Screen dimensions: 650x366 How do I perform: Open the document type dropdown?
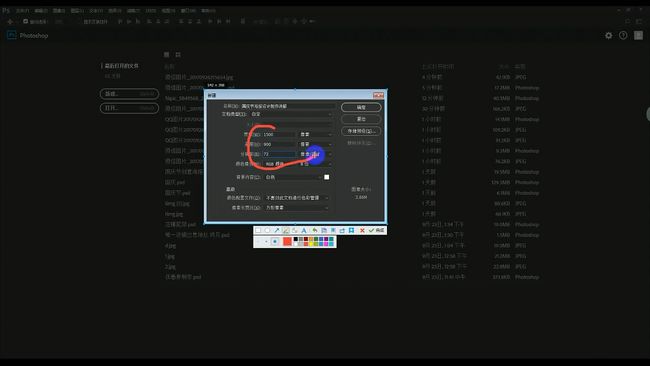(291, 114)
